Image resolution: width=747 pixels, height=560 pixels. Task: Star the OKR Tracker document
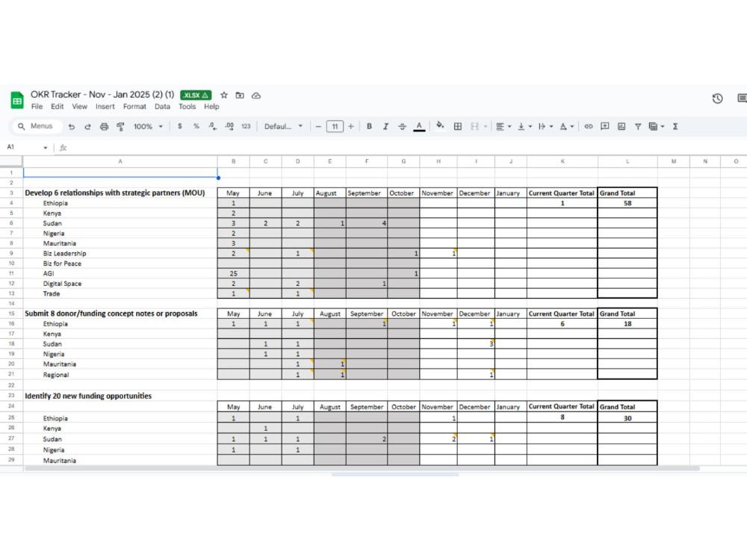(224, 96)
